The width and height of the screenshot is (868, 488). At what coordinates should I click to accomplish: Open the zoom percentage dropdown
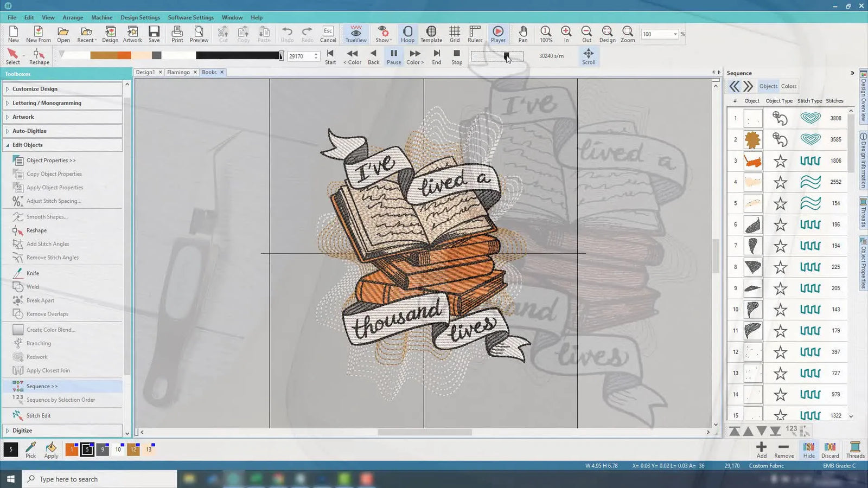click(675, 34)
